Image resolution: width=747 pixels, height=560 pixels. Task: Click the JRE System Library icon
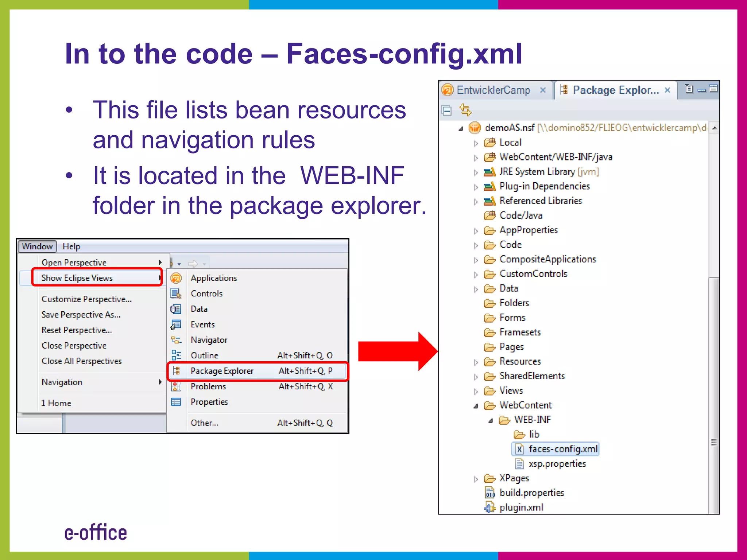point(490,172)
